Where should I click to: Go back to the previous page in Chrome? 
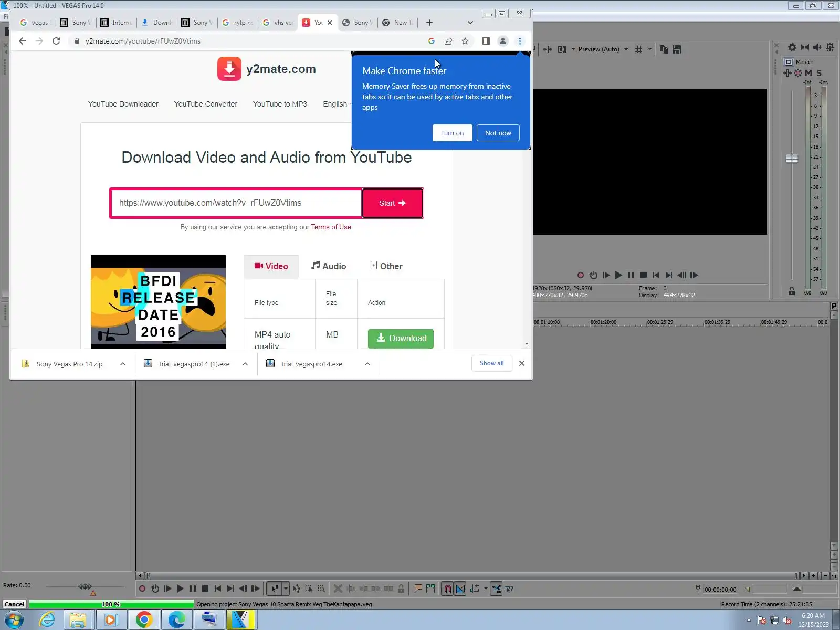(22, 41)
